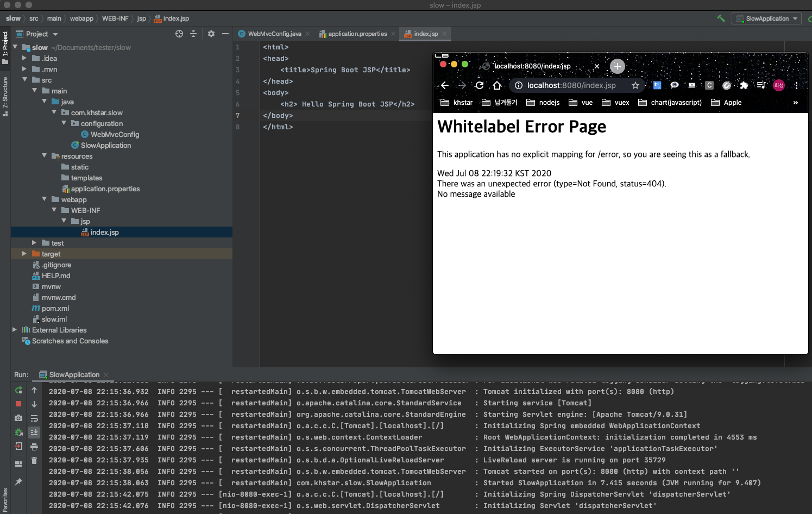
Task: Bookmark this page with star icon
Action: (x=635, y=85)
